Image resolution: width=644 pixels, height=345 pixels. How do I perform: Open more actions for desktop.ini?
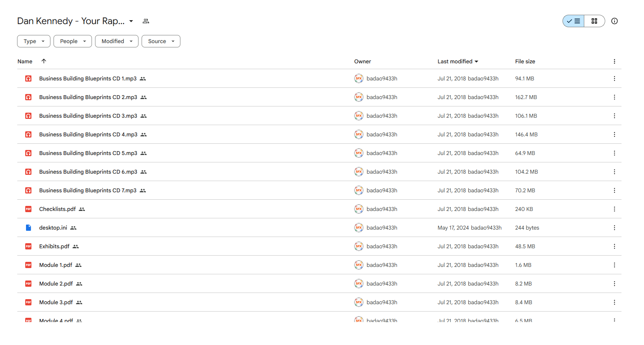[x=615, y=228]
